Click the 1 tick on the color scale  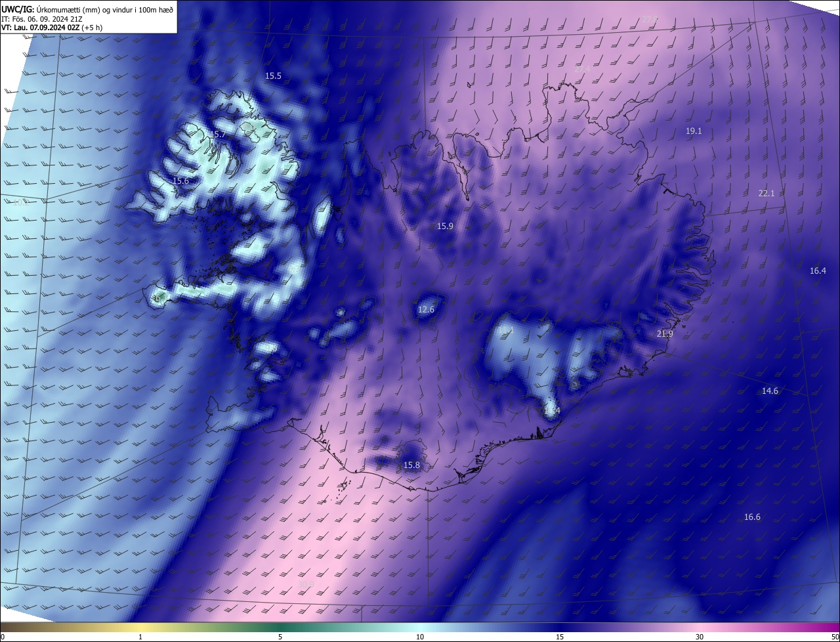(x=140, y=637)
